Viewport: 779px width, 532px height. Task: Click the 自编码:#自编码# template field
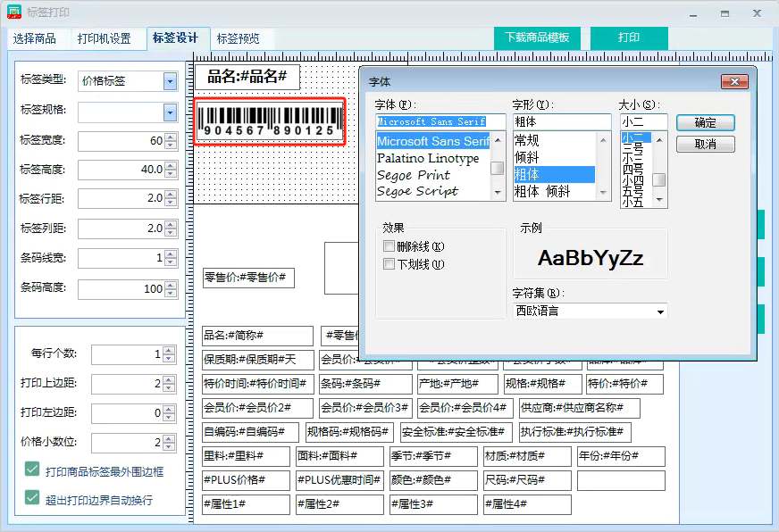pos(250,432)
